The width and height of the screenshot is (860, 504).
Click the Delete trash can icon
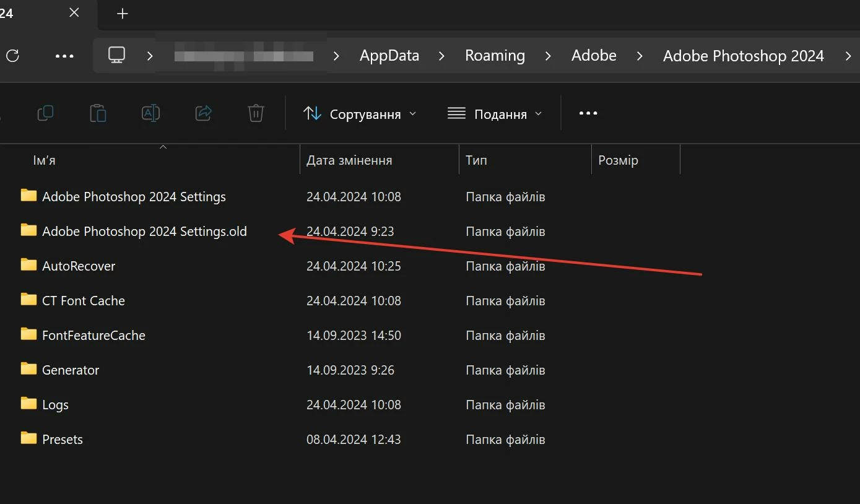click(x=256, y=113)
